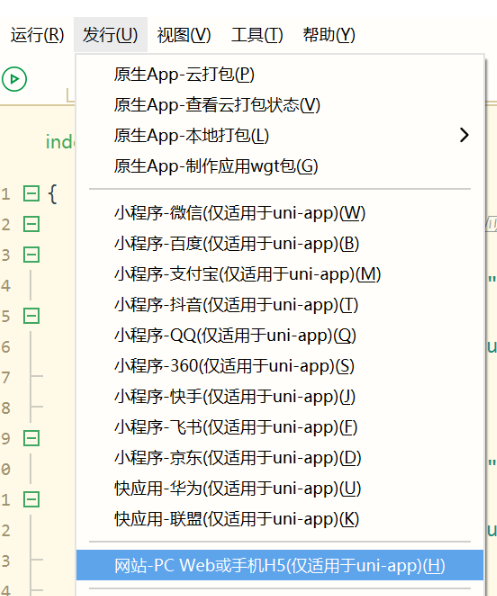The image size is (497, 596).
Task: Open the 视图(V) menu
Action: point(184,35)
